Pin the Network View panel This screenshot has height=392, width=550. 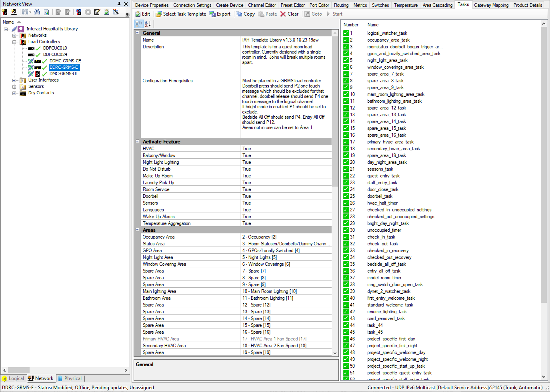[119, 4]
